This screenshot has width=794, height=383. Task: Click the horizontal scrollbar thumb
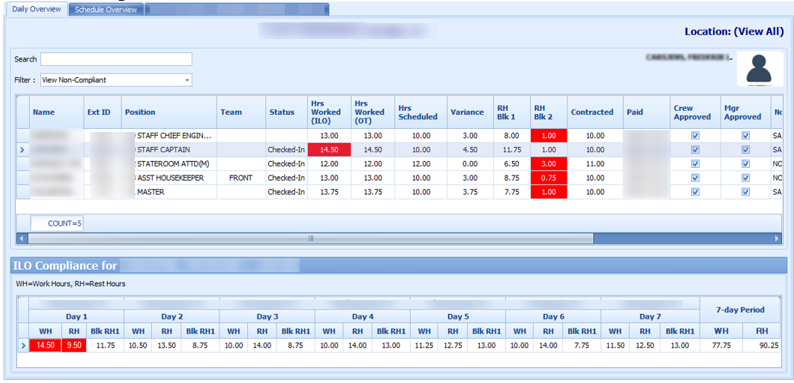[x=310, y=238]
